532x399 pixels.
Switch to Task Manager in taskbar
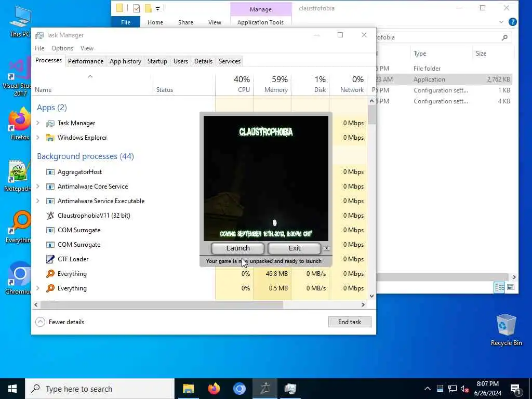click(x=290, y=389)
